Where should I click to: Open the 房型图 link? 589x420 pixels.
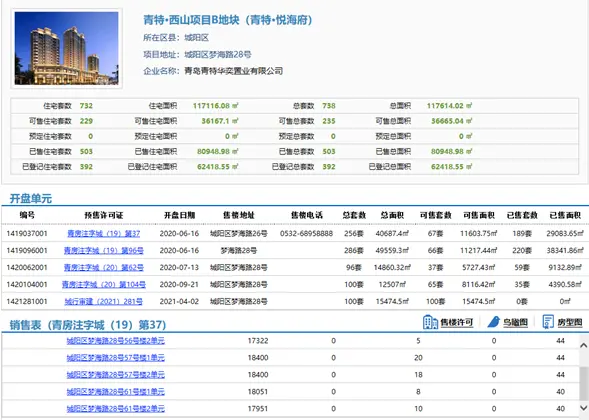pos(569,322)
